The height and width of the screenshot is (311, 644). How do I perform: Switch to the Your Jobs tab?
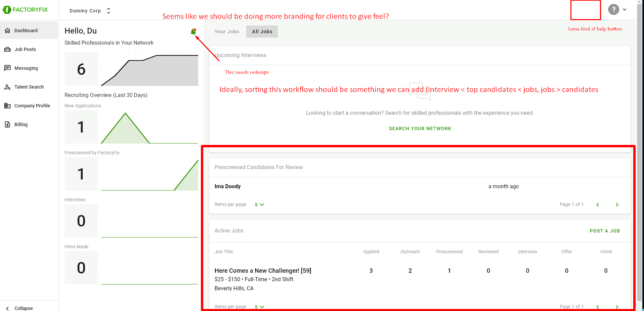coord(227,32)
